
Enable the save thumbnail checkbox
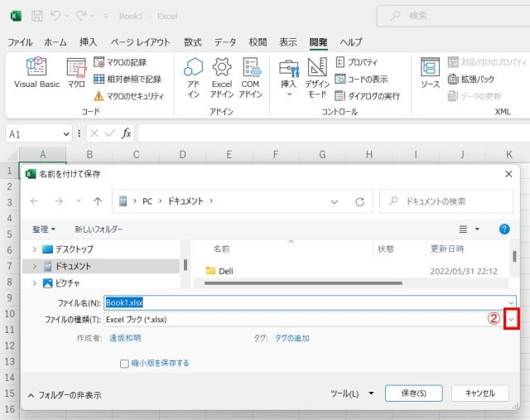click(x=125, y=363)
